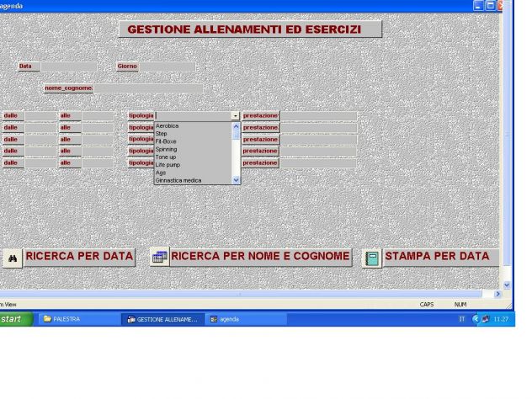Viewport: 532px width, 399px height.
Task: Switch to agenda taskbar item
Action: click(246, 319)
